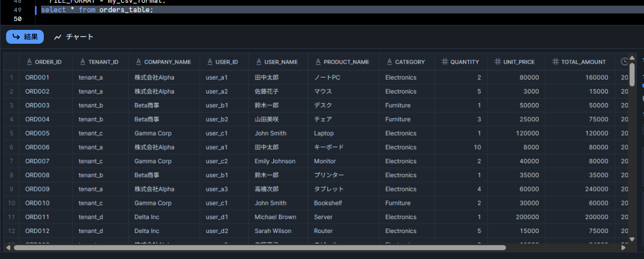Click the Monitor product cell

click(x=344, y=161)
